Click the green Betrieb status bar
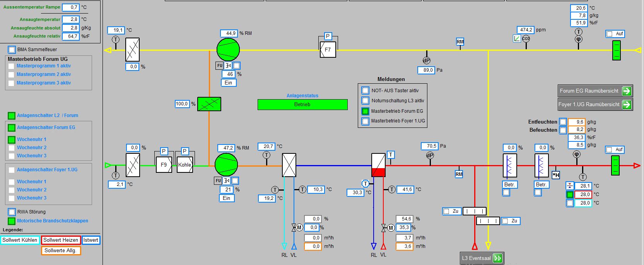The height and width of the screenshot is (265, 644). tap(302, 105)
